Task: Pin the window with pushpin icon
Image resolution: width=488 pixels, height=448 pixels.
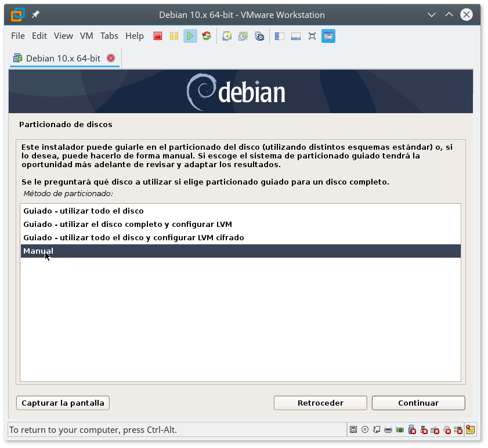Action: pyautogui.click(x=35, y=15)
